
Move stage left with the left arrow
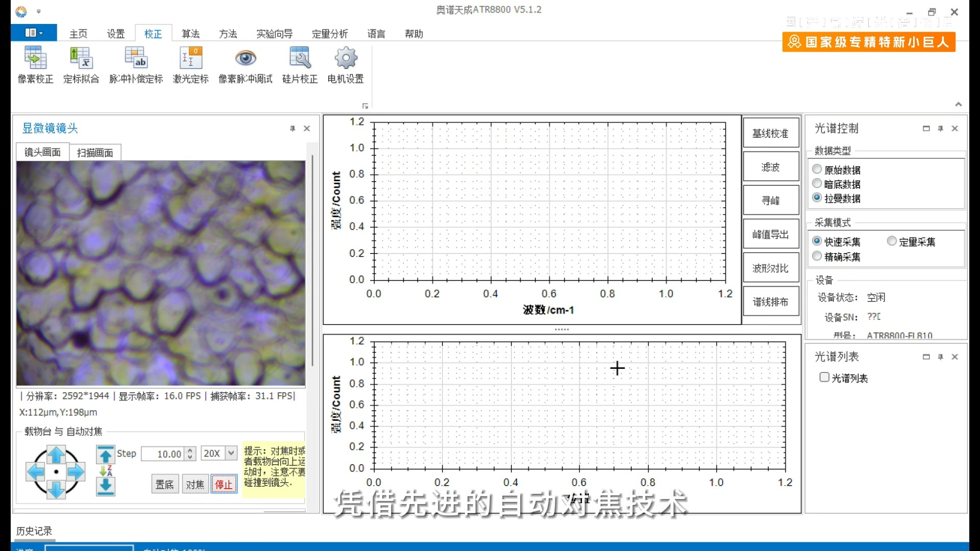pyautogui.click(x=36, y=472)
